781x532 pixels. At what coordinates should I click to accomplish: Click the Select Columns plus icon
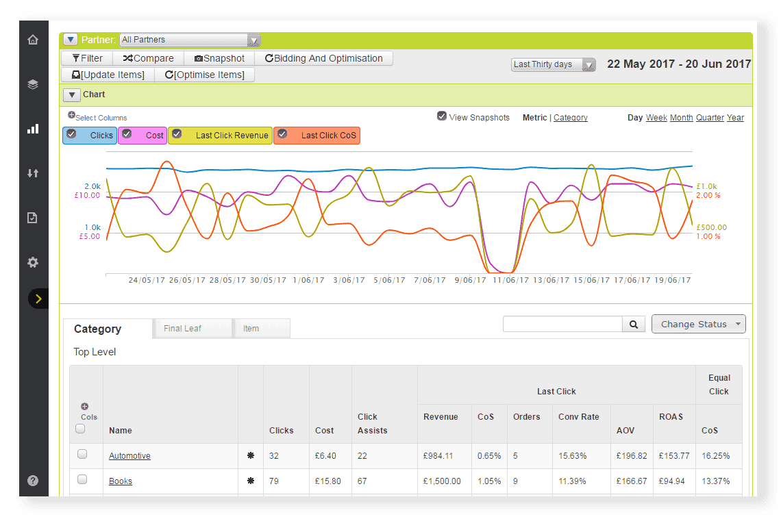point(71,115)
